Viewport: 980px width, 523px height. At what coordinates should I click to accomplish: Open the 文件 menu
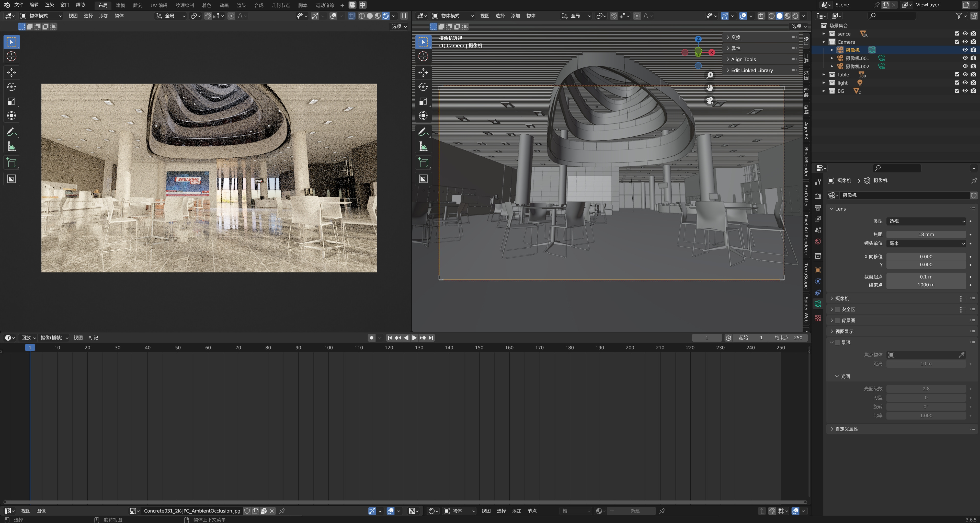pyautogui.click(x=19, y=5)
